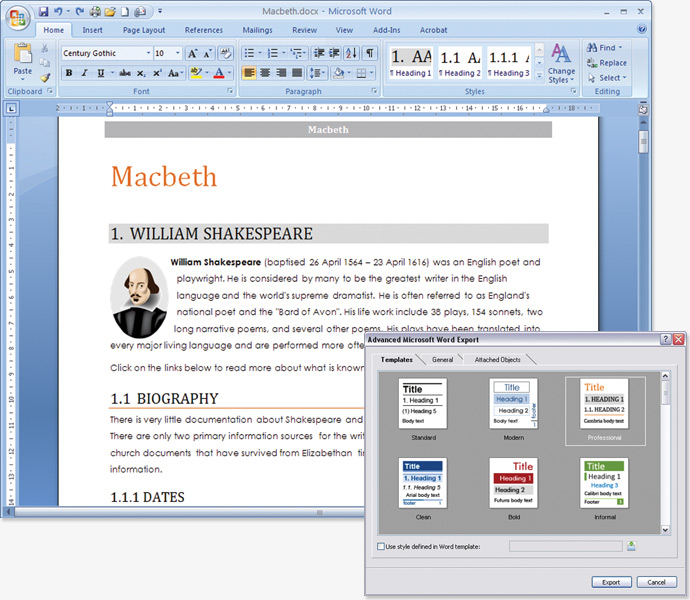Click the Cut scissors icon
Image resolution: width=690 pixels, height=600 pixels.
click(x=45, y=48)
